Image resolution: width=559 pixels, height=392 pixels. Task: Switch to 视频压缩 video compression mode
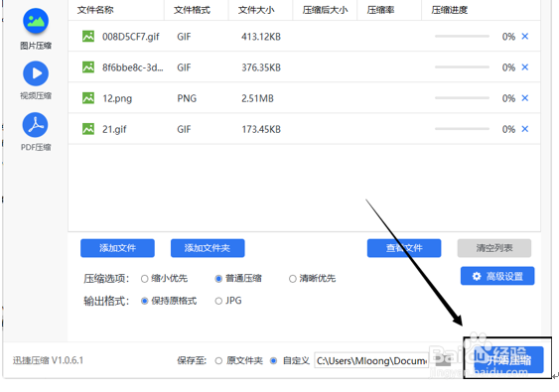(x=36, y=80)
